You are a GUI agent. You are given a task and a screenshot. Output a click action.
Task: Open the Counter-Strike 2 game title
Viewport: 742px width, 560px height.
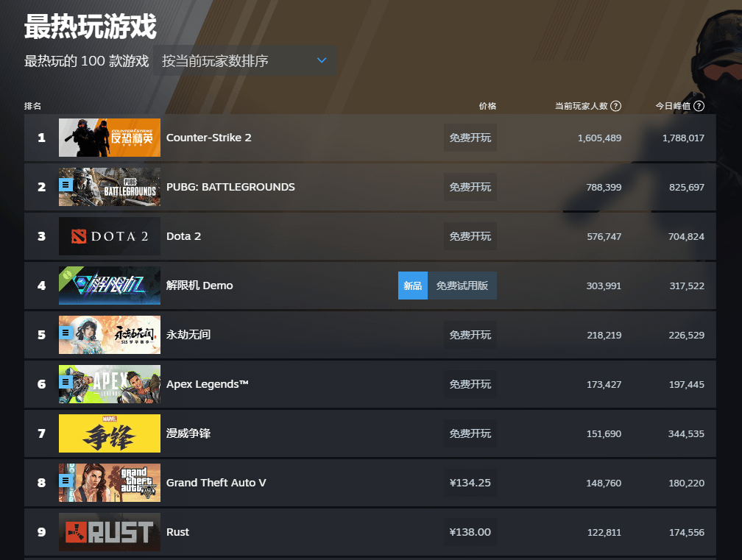(209, 138)
